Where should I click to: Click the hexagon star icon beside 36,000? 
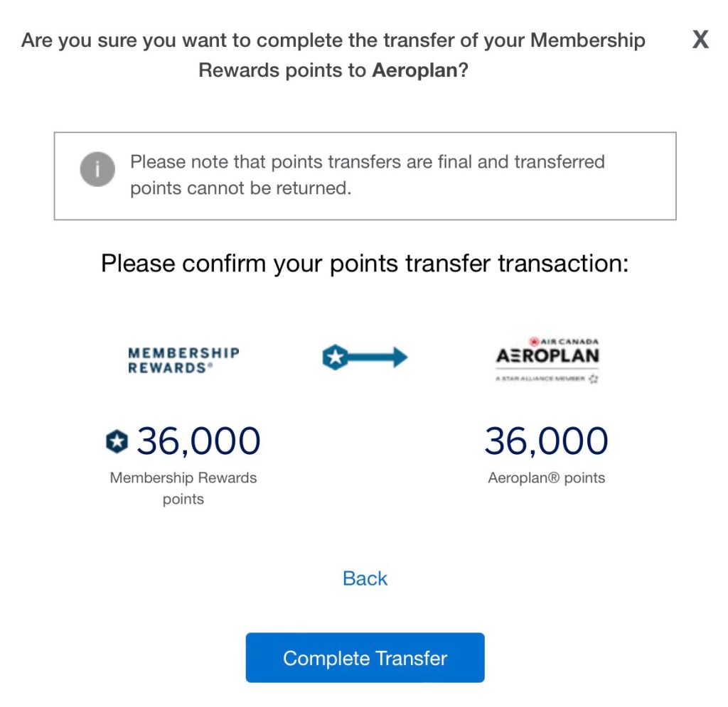pyautogui.click(x=117, y=442)
